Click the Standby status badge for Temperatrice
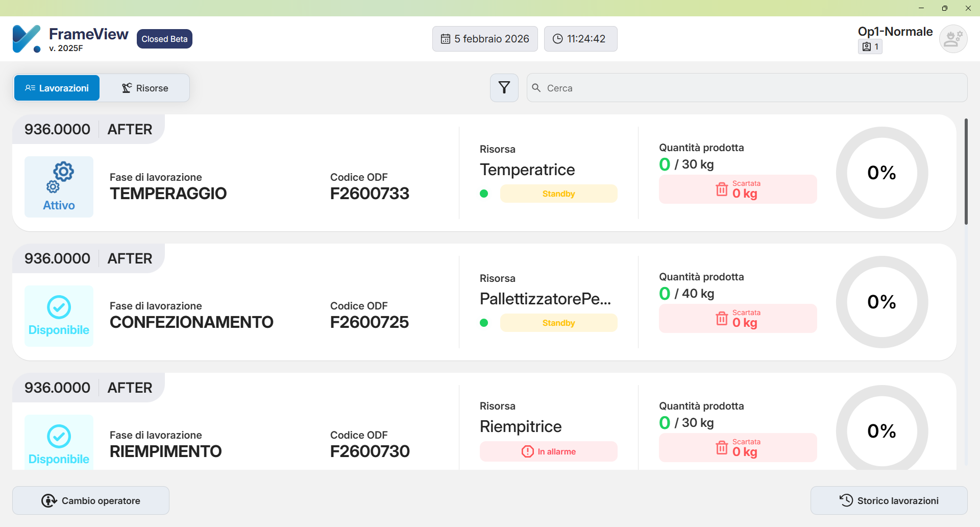980x527 pixels. (558, 194)
